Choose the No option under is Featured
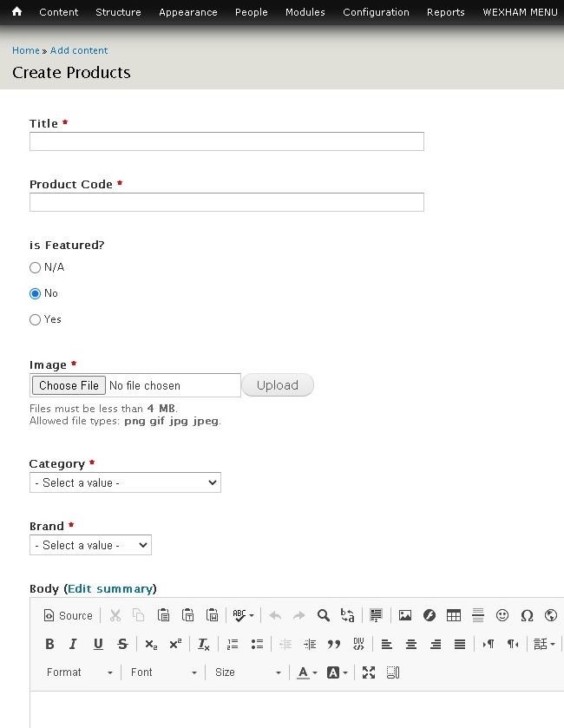The width and height of the screenshot is (564, 728). point(36,293)
